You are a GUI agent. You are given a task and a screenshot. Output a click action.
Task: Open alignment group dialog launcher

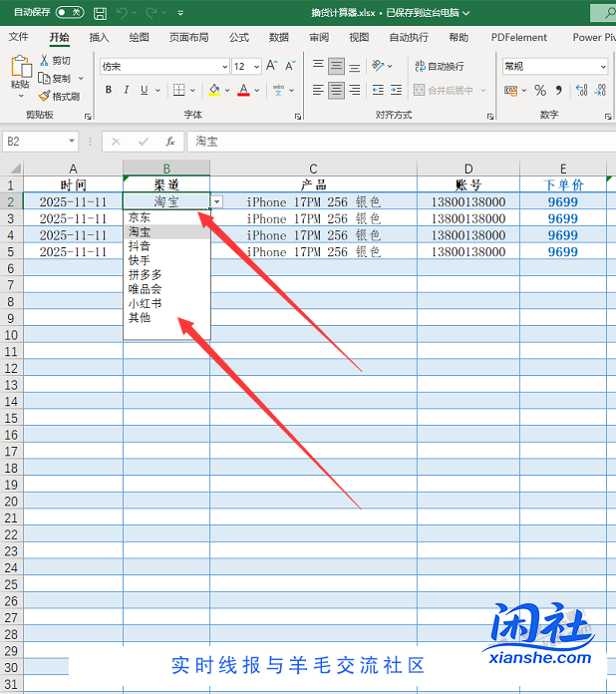pos(490,117)
